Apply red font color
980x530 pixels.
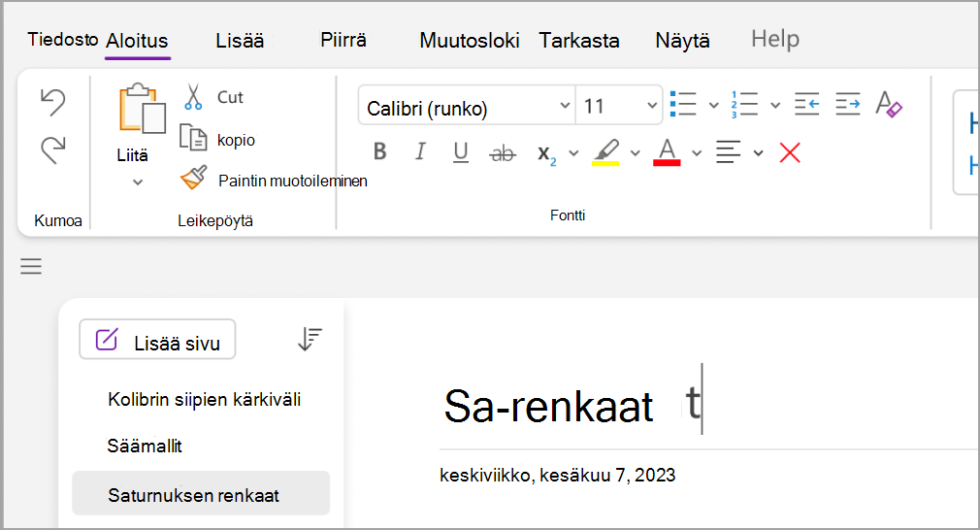[x=667, y=152]
